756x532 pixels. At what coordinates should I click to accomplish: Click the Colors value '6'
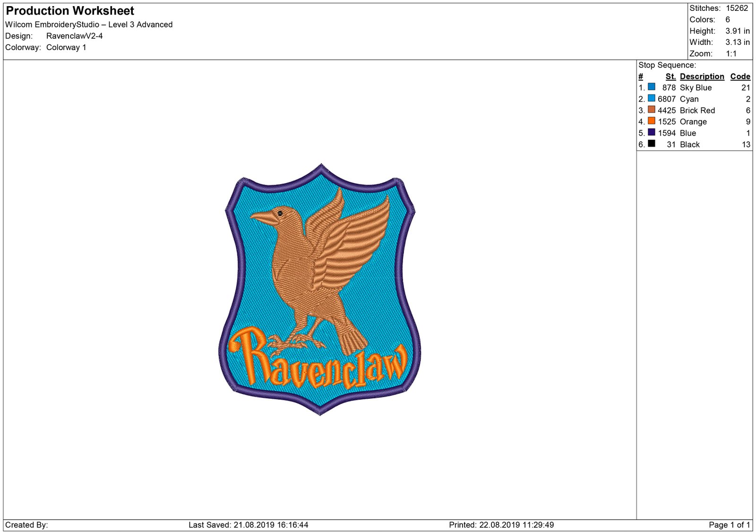coord(728,19)
